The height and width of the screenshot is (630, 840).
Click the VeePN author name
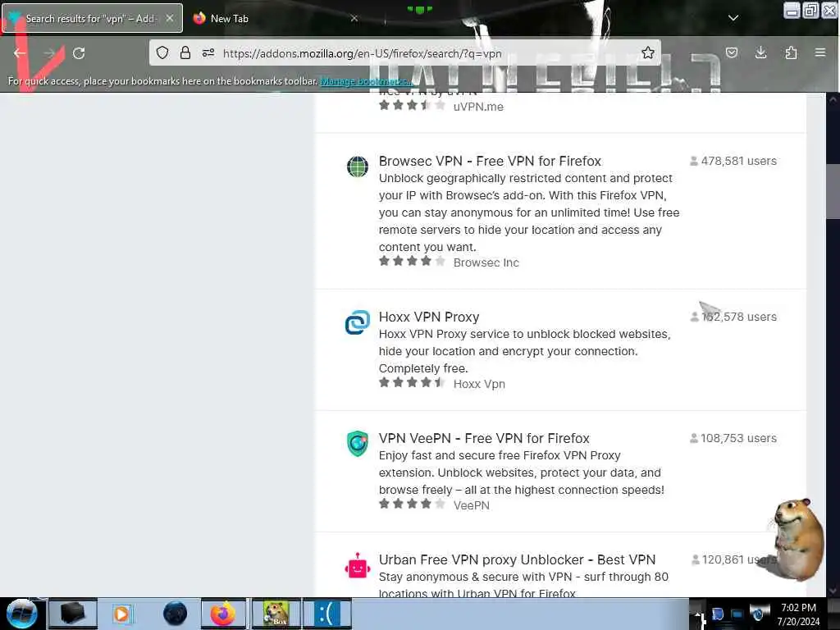pos(472,505)
